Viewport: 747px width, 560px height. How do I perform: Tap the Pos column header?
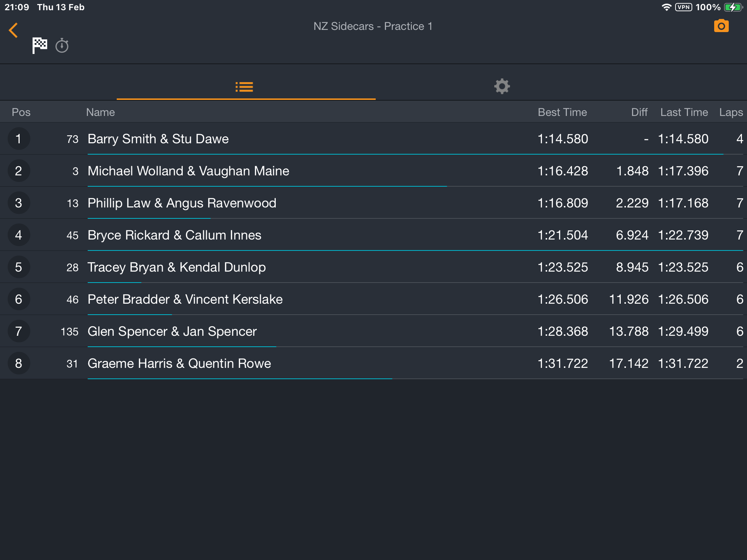21,112
